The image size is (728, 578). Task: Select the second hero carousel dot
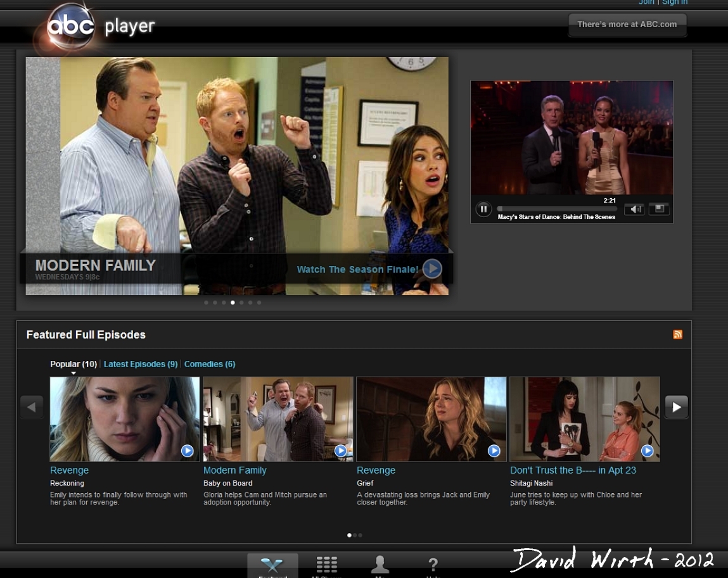click(x=215, y=303)
